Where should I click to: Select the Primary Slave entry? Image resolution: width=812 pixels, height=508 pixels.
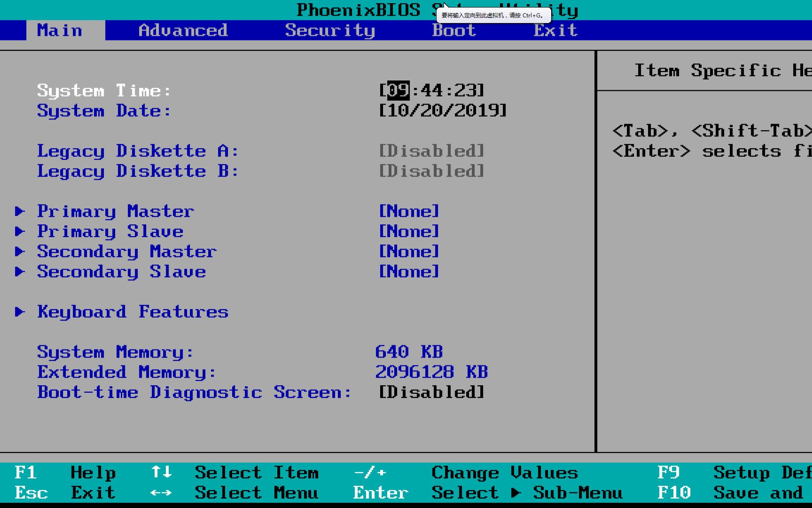pos(110,231)
